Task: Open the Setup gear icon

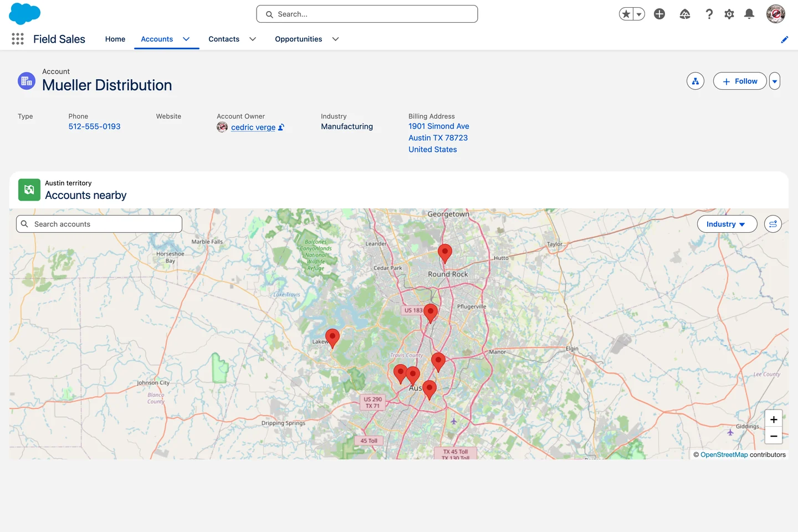Action: point(729,14)
